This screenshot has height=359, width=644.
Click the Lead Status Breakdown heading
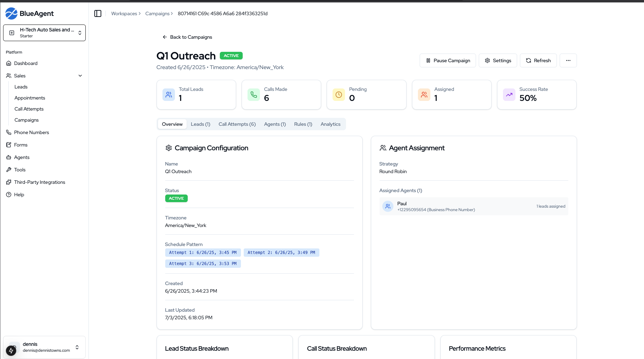coord(197,349)
